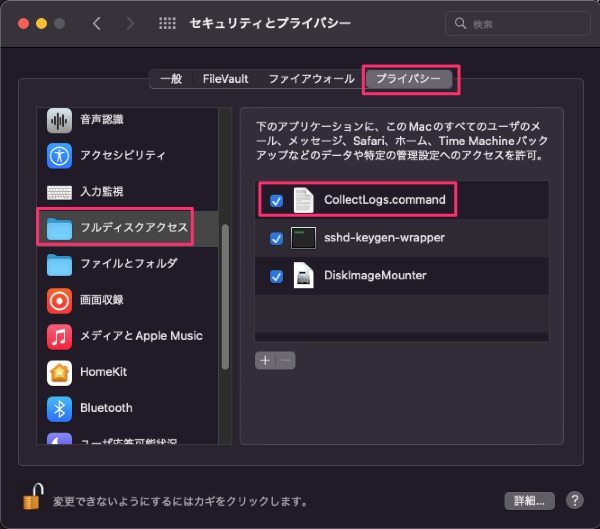The image size is (600, 529).
Task: Click the 入力監視 keyboard icon
Action: point(60,192)
